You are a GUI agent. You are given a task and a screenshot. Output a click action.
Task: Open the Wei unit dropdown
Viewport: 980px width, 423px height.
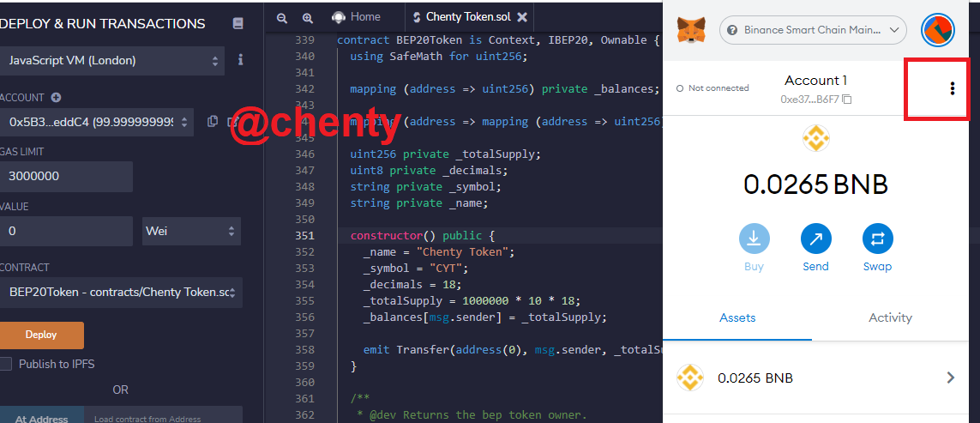click(191, 231)
